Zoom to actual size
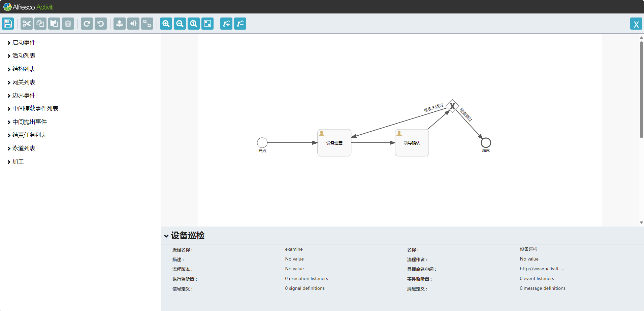Viewport: 644px width, 311px height. [x=194, y=24]
